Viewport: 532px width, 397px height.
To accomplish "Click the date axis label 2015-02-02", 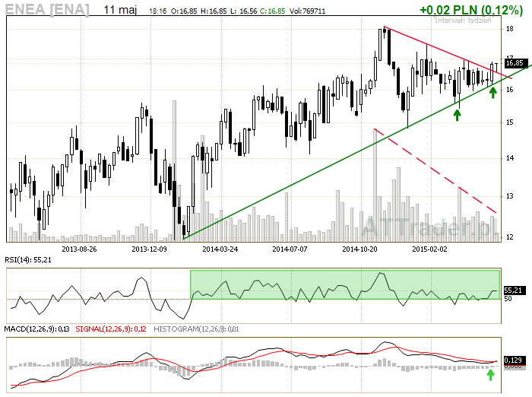I will tap(429, 249).
